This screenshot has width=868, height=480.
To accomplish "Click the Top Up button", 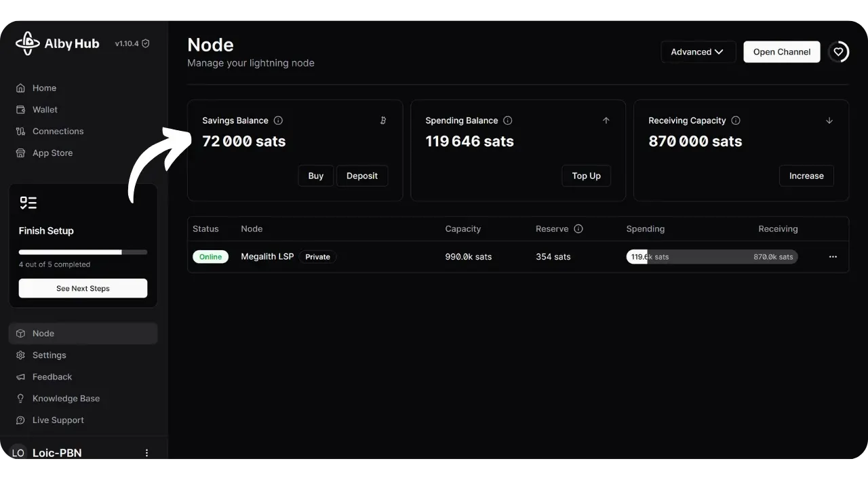I will [x=586, y=176].
